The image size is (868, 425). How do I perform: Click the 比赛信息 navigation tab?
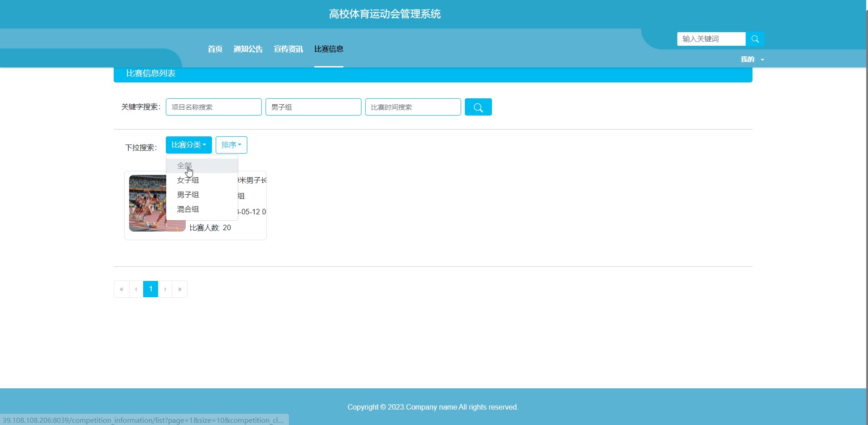tap(328, 49)
